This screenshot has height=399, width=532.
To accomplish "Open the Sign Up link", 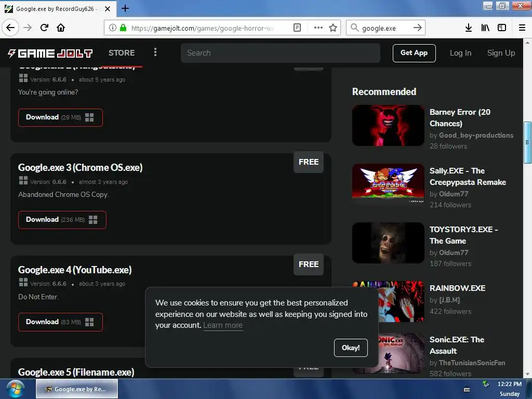I will click(x=501, y=53).
